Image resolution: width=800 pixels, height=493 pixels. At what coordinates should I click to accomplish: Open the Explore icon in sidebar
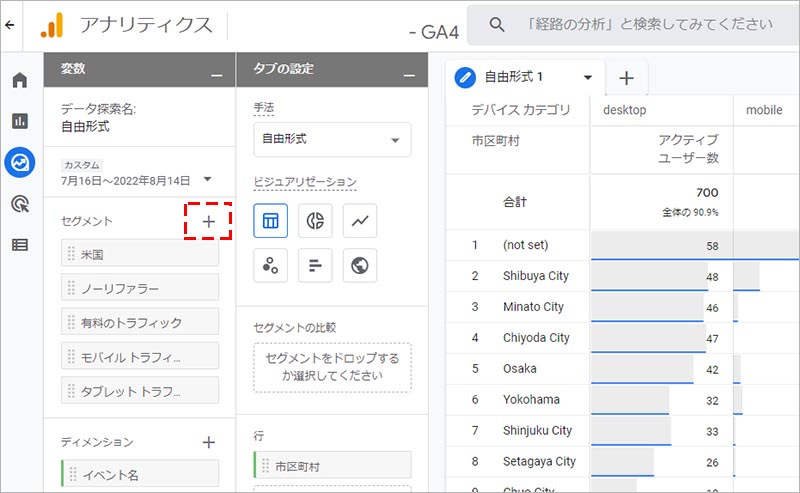point(19,162)
